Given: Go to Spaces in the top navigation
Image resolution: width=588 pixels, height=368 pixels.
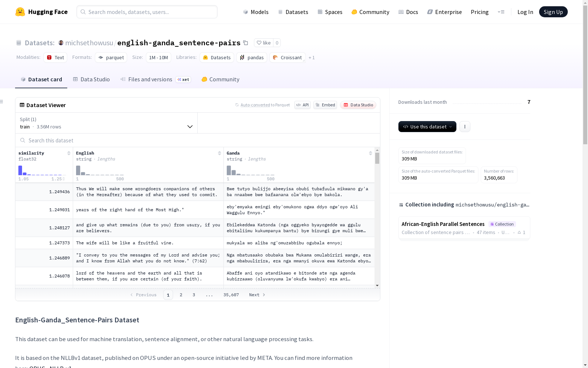Looking at the screenshot, I should click(330, 12).
